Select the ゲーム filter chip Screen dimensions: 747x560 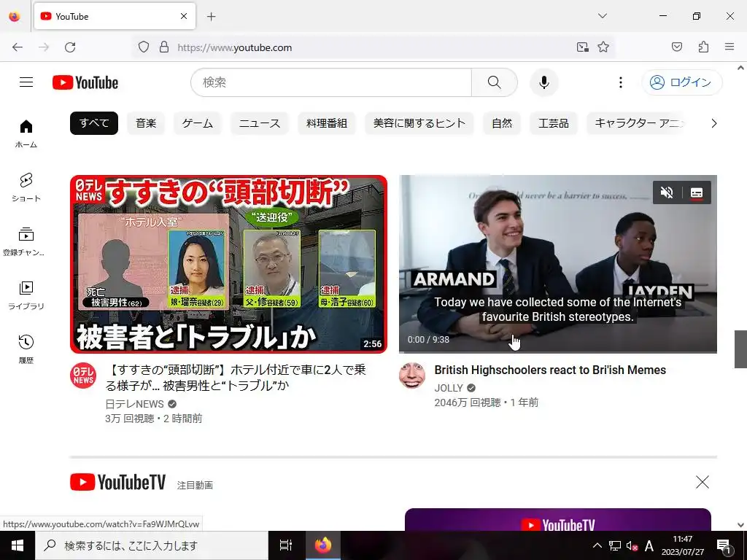[197, 123]
